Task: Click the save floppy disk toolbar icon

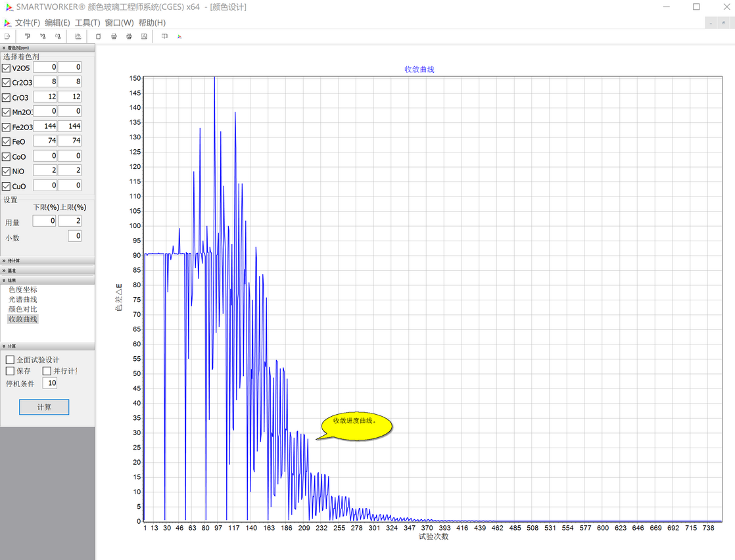Action: 145,36
